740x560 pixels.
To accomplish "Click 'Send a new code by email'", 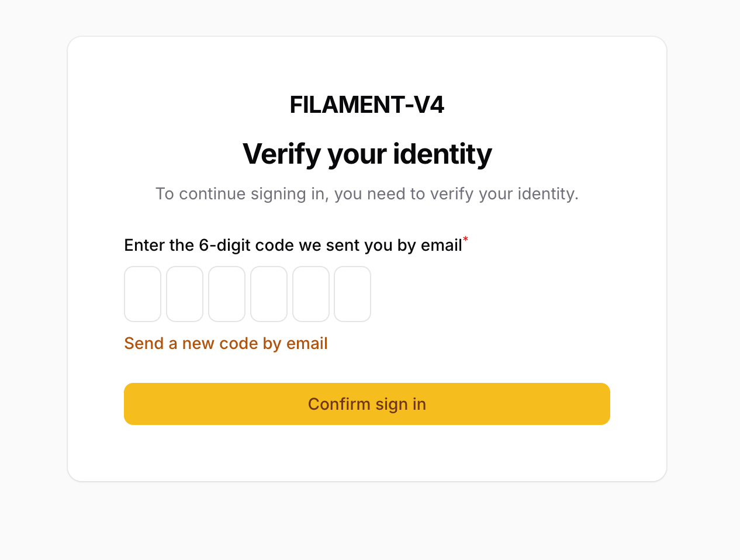I will [226, 343].
